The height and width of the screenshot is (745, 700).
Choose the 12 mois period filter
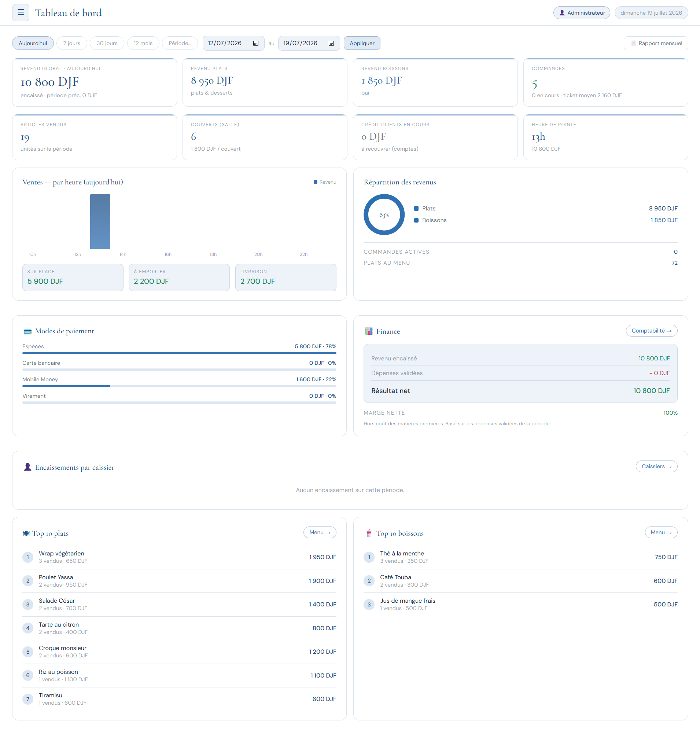click(x=143, y=43)
